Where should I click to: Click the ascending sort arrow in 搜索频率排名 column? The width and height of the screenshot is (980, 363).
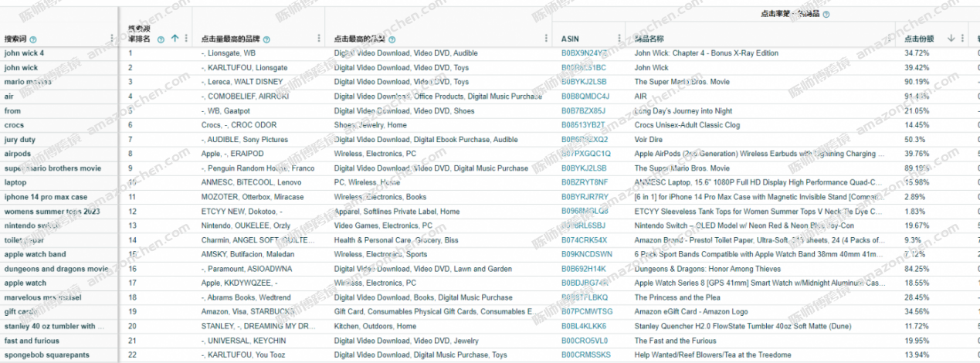175,38
